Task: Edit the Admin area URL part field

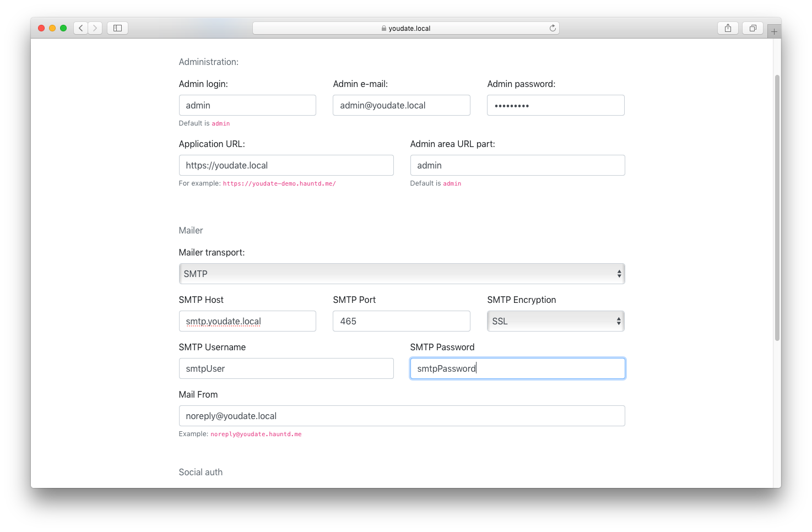Action: [517, 165]
